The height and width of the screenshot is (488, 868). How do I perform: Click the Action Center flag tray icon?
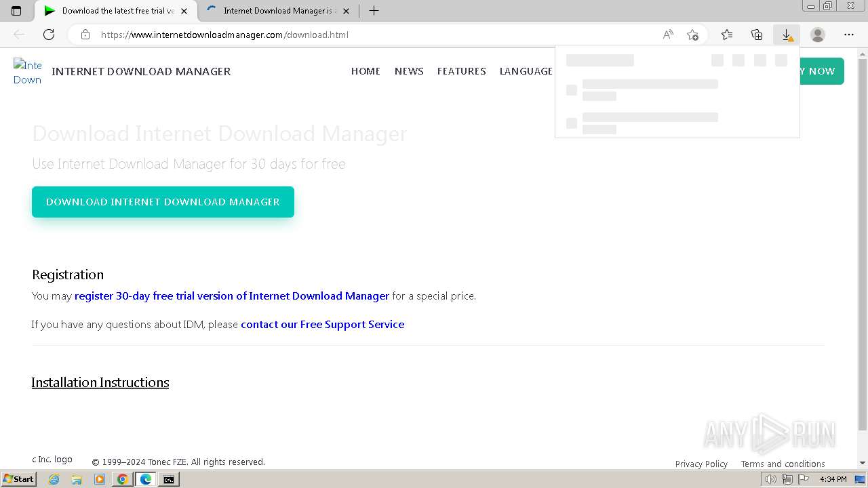tap(804, 479)
